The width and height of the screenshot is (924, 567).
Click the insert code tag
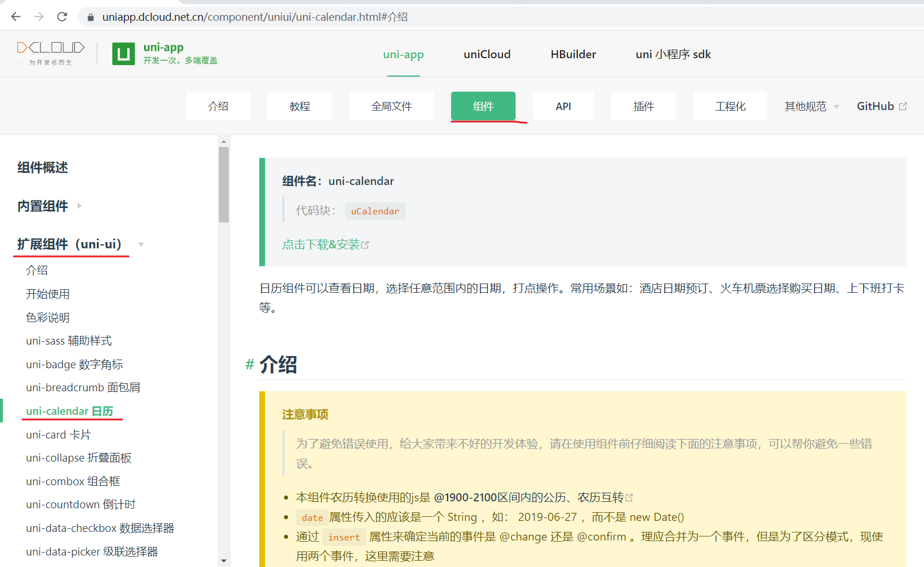coord(344,537)
